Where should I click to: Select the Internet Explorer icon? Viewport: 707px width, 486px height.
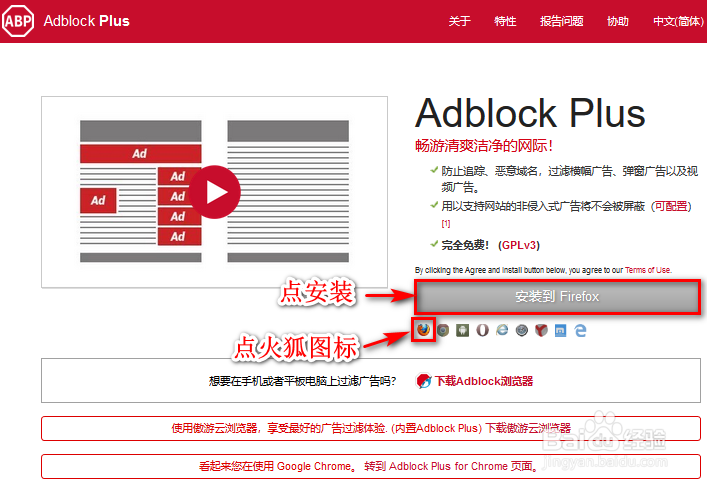point(502,330)
